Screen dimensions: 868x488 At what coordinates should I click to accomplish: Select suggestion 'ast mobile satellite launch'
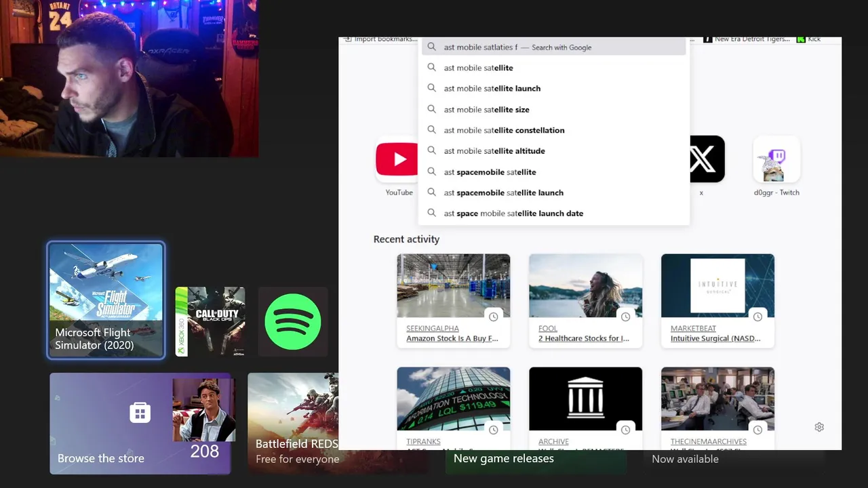click(555, 88)
